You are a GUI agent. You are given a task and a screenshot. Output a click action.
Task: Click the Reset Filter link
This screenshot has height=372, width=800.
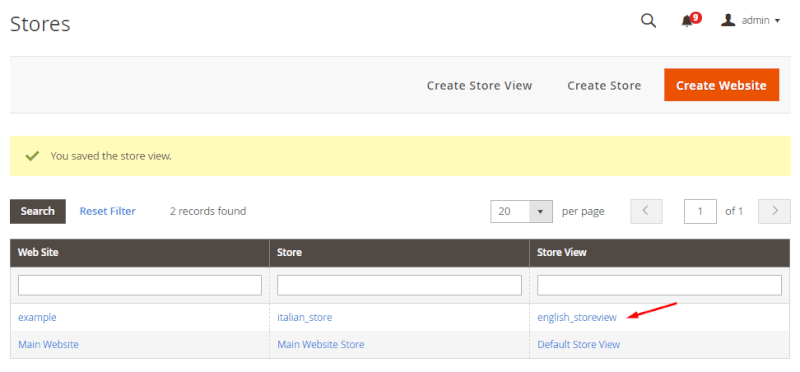click(x=108, y=211)
